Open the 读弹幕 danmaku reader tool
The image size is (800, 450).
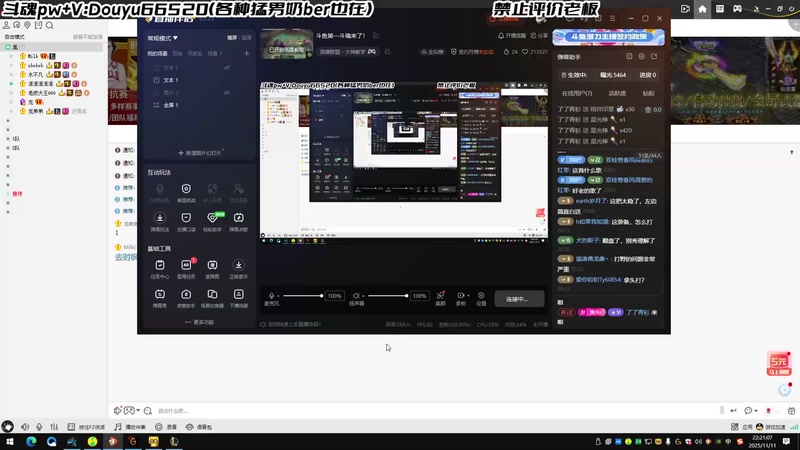(212, 268)
